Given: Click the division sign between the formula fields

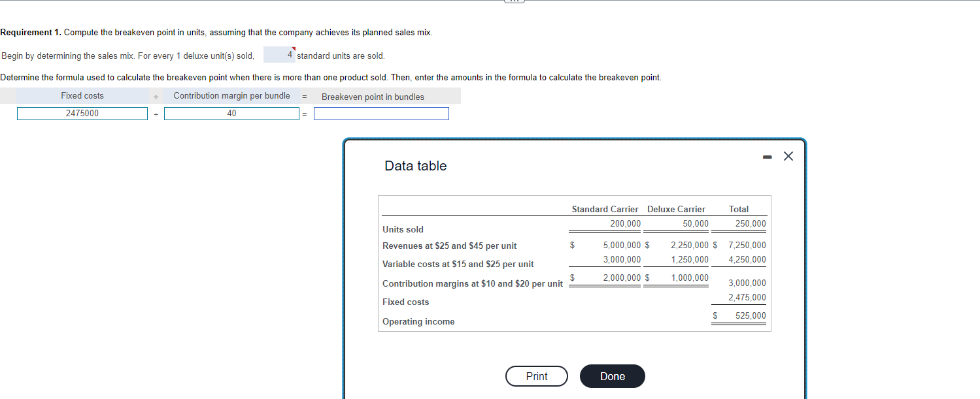Looking at the screenshot, I should click(x=155, y=113).
